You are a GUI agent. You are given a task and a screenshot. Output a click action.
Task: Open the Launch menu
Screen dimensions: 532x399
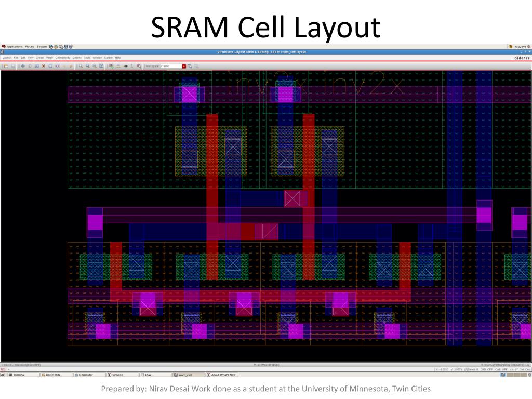tap(7, 58)
